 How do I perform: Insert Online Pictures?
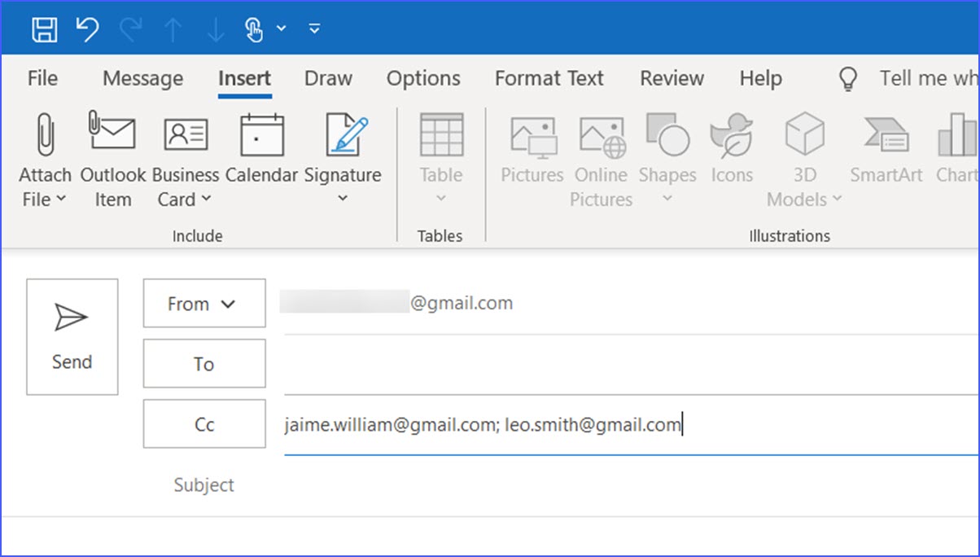coord(601,159)
